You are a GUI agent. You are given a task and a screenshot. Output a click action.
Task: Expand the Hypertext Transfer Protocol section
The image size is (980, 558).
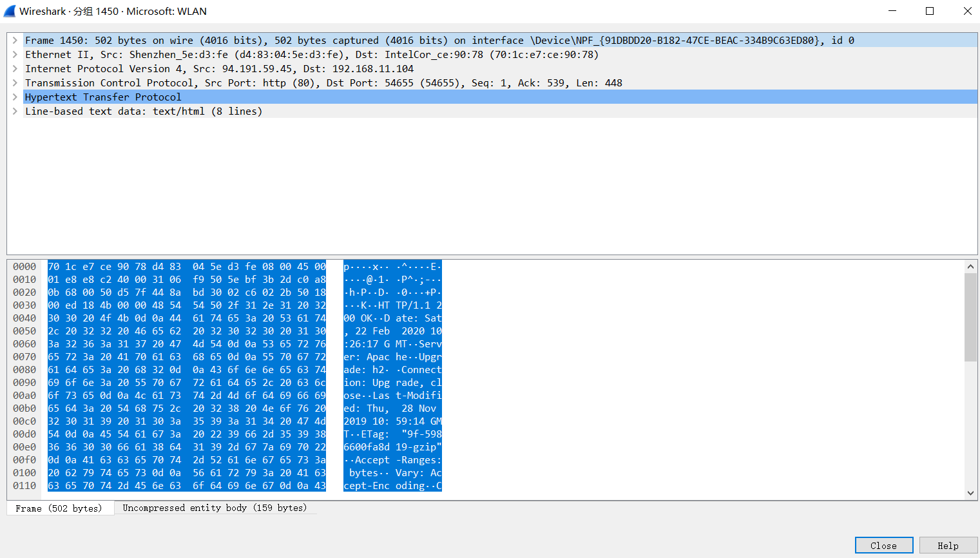(x=15, y=97)
